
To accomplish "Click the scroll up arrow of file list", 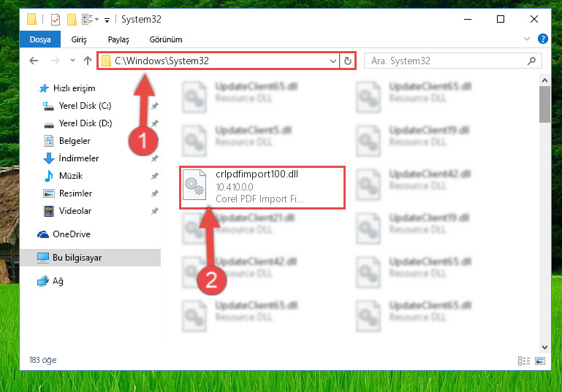I will tap(544, 80).
